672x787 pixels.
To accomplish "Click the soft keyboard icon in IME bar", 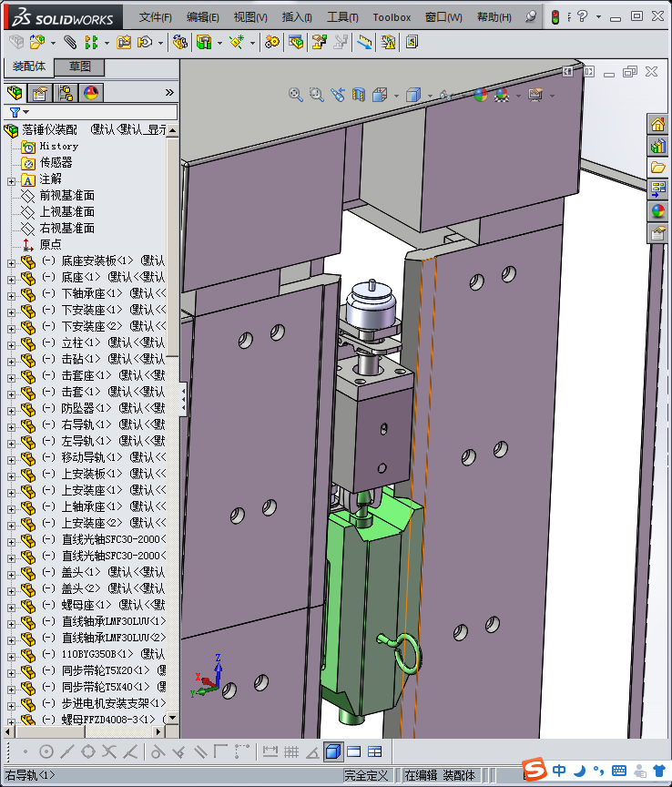I will [x=619, y=771].
